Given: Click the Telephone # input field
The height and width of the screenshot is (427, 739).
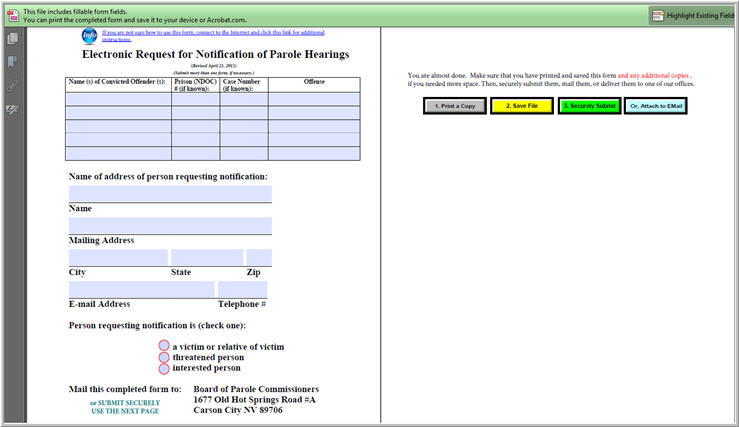Looking at the screenshot, I should 243,289.
